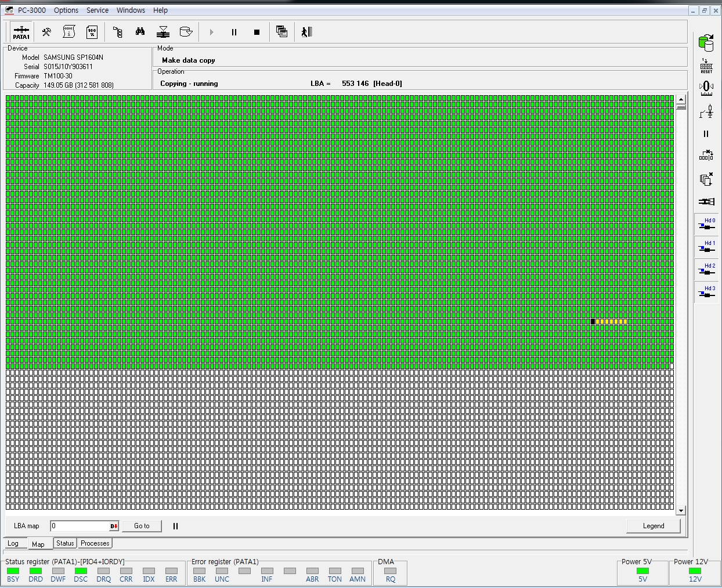
Task: Click the pause icon next to Go to
Action: [175, 526]
